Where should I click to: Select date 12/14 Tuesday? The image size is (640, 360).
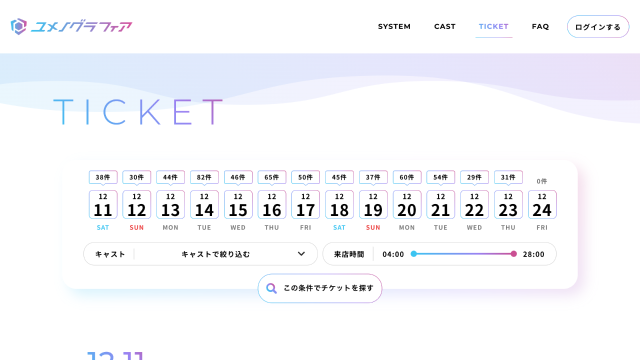[x=204, y=204]
